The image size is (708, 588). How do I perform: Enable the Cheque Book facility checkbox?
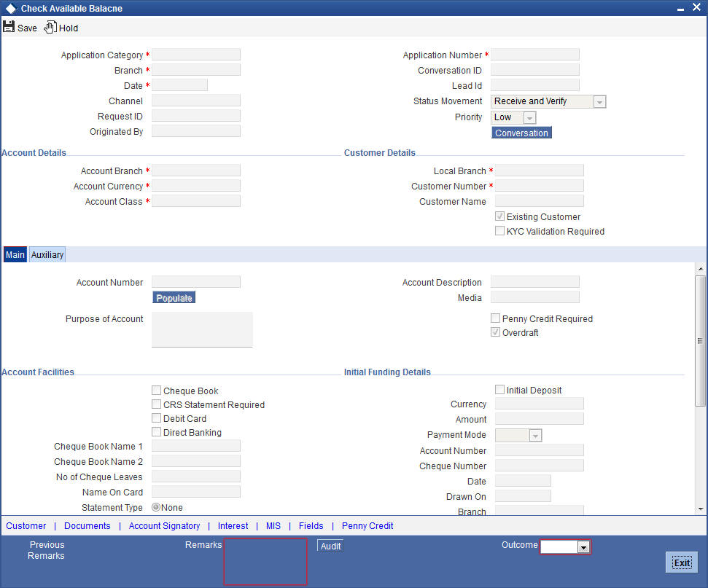click(156, 391)
